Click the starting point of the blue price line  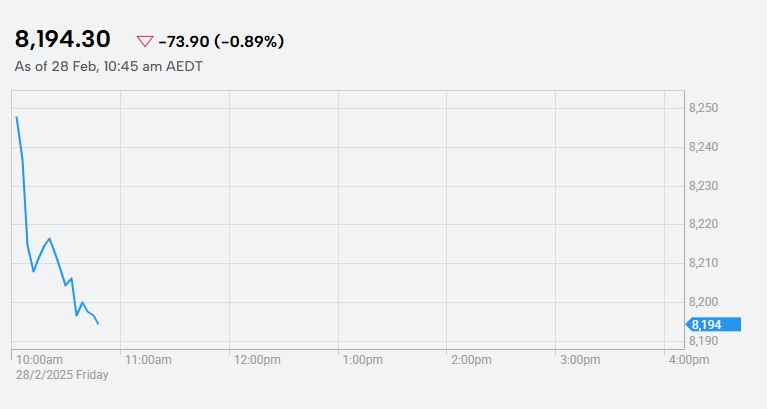point(17,117)
